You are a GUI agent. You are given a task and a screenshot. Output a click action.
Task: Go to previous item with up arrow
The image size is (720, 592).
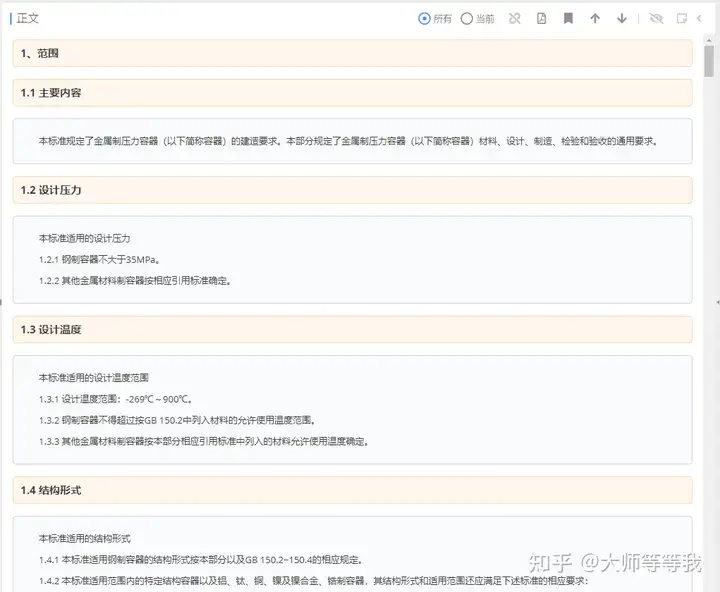595,18
